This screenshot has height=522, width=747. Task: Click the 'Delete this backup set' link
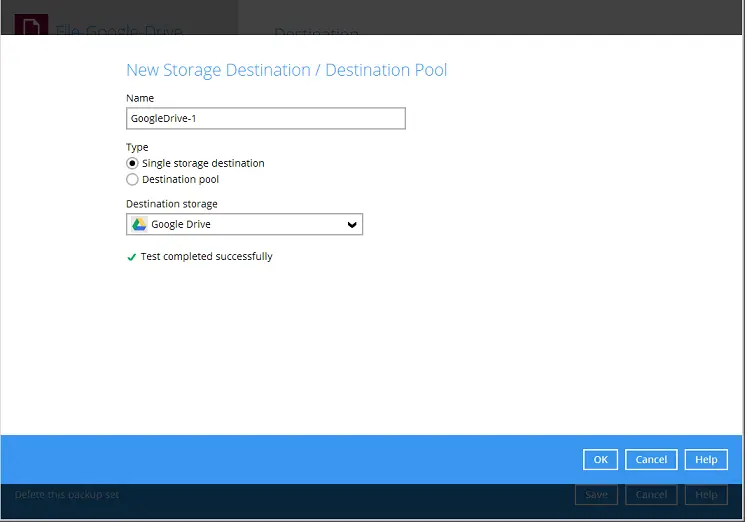(67, 495)
